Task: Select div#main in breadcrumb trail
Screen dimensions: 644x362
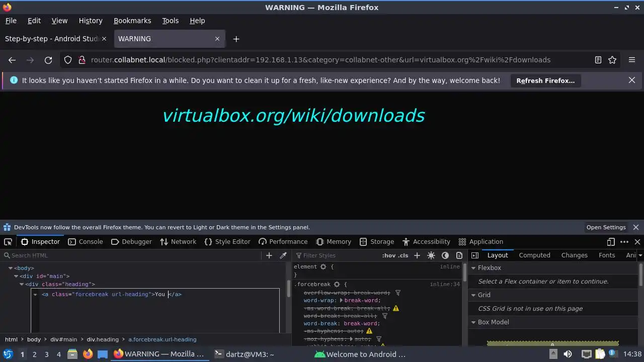Action: click(x=63, y=339)
